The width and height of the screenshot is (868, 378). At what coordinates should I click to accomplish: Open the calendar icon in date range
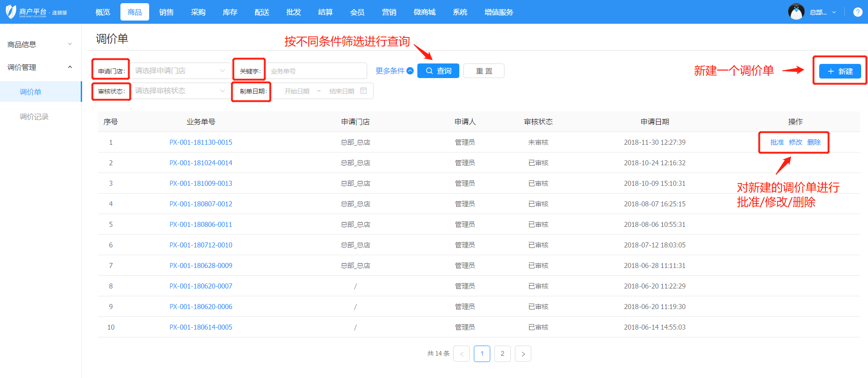click(364, 91)
